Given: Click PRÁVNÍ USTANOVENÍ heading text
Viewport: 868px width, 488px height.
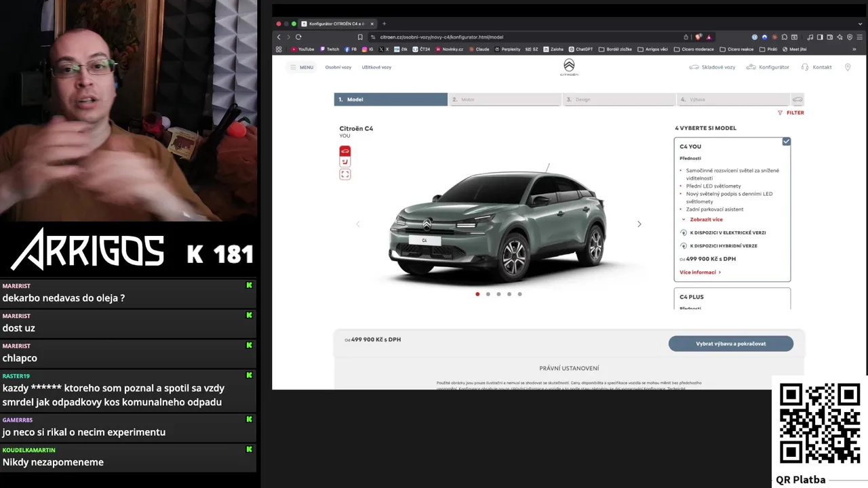Looking at the screenshot, I should [x=569, y=368].
